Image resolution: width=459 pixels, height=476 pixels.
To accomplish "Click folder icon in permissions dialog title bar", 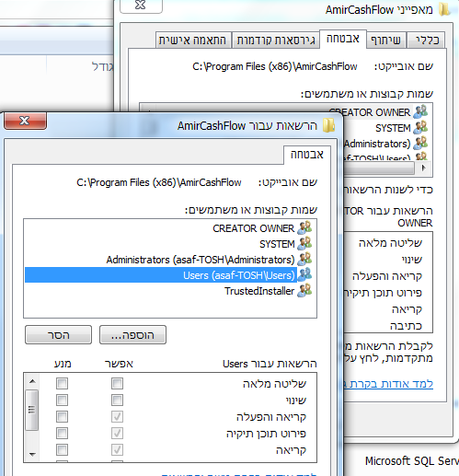I will coord(328,125).
